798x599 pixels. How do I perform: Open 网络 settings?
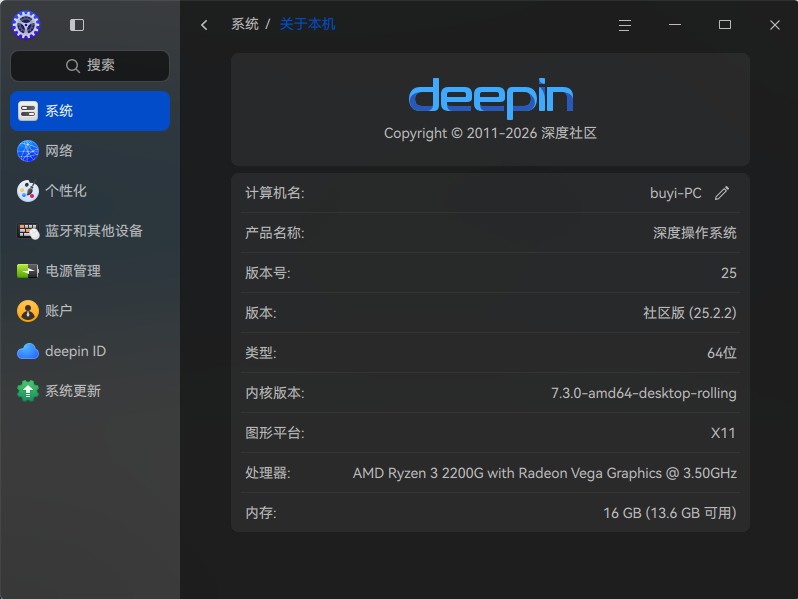pos(90,151)
